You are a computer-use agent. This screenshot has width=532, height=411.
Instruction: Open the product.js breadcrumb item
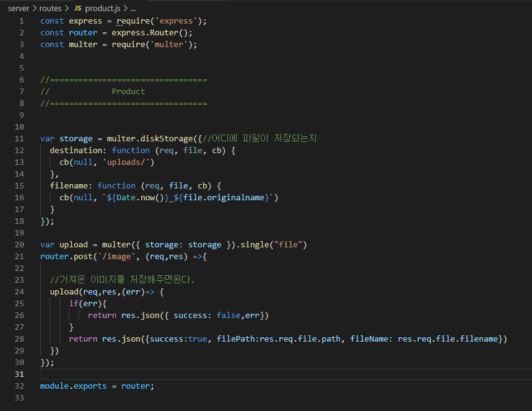[x=102, y=9]
